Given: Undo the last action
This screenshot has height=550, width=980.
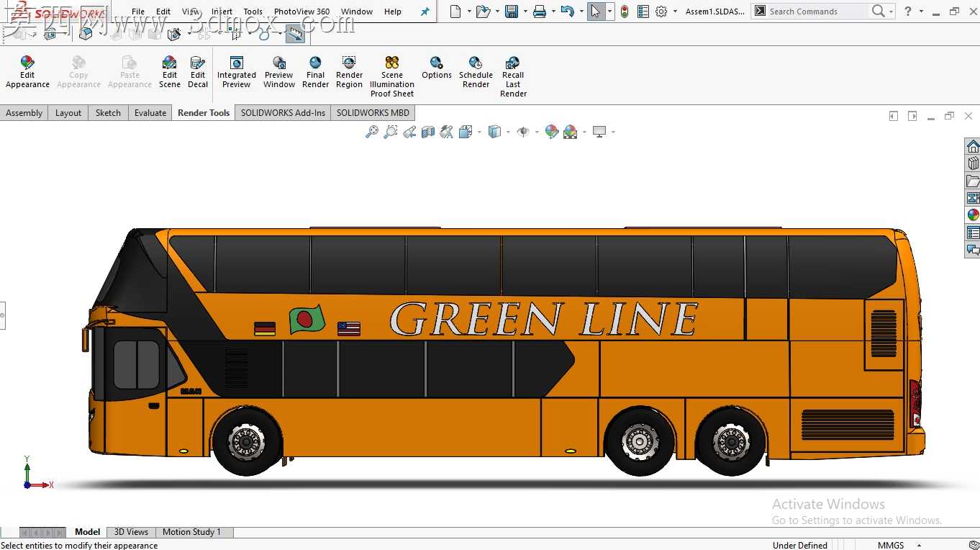Looking at the screenshot, I should [x=567, y=12].
